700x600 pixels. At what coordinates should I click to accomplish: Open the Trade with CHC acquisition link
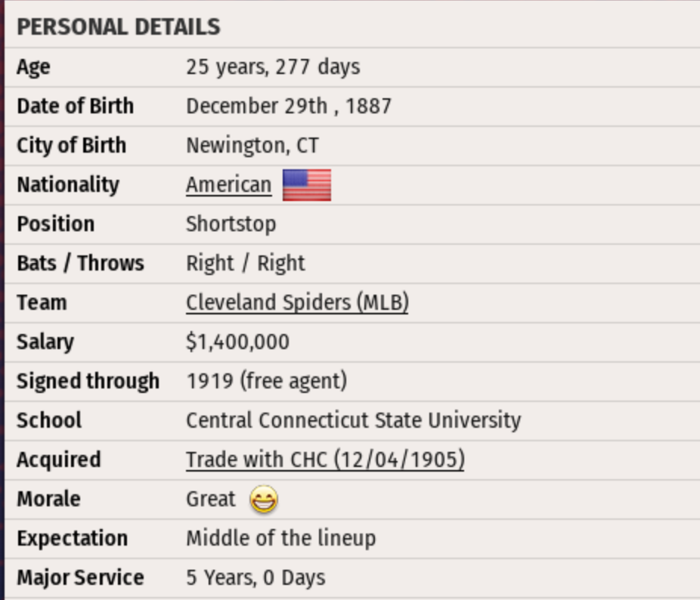(325, 460)
